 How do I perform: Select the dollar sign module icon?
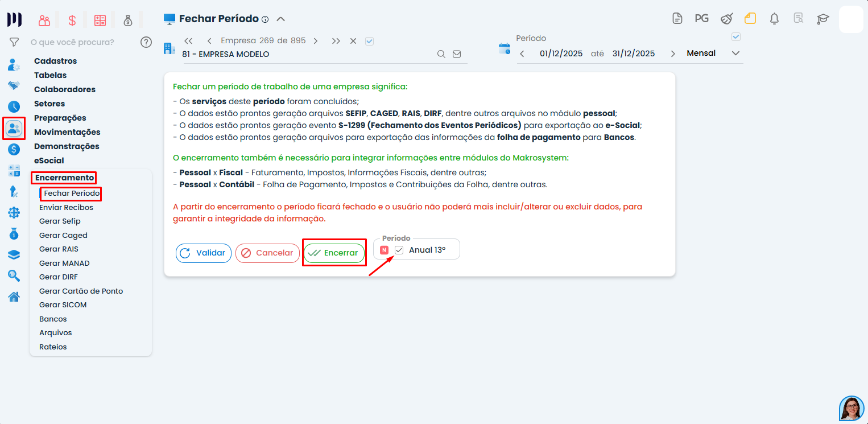(x=72, y=20)
